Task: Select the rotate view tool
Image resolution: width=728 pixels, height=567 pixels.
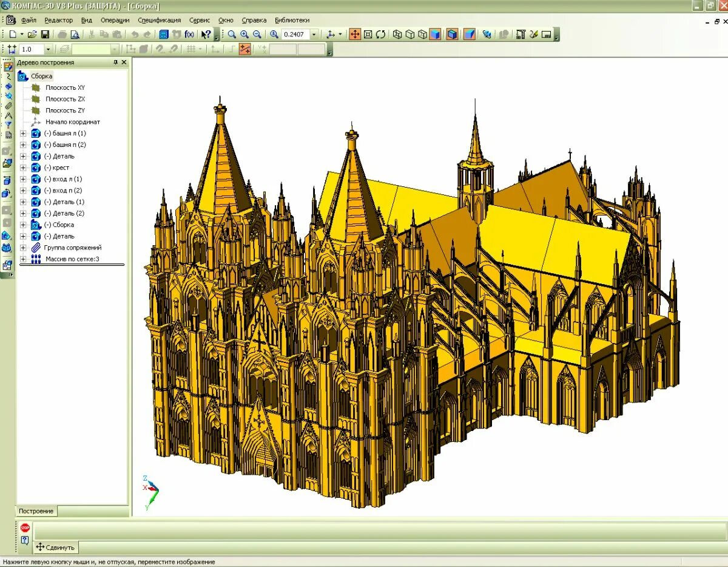Action: click(x=380, y=35)
